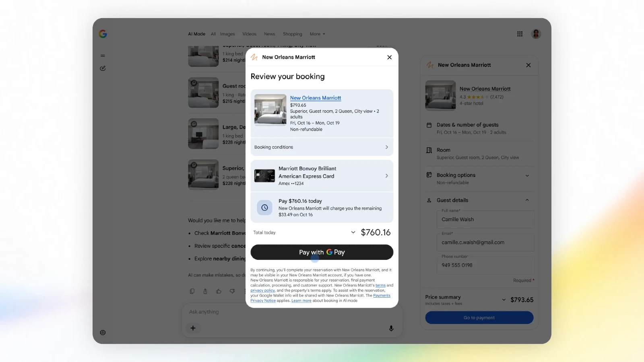Click the "Review your booking" heading
This screenshot has width=644, height=362.
(x=287, y=76)
